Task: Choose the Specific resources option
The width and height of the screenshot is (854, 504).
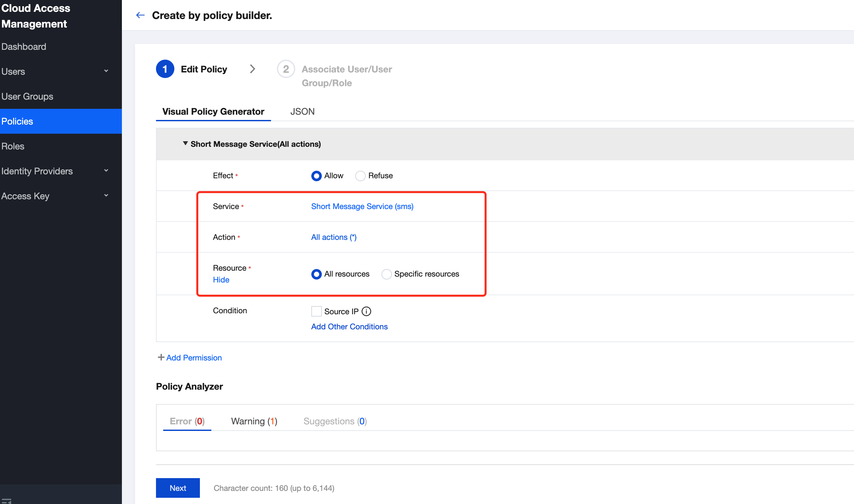Action: (x=386, y=274)
